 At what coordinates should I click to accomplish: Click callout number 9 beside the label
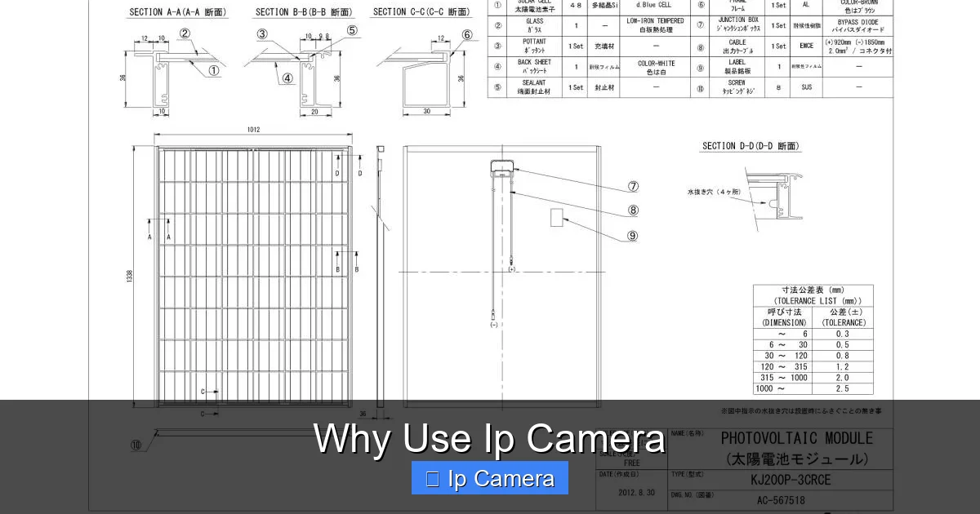(x=633, y=236)
